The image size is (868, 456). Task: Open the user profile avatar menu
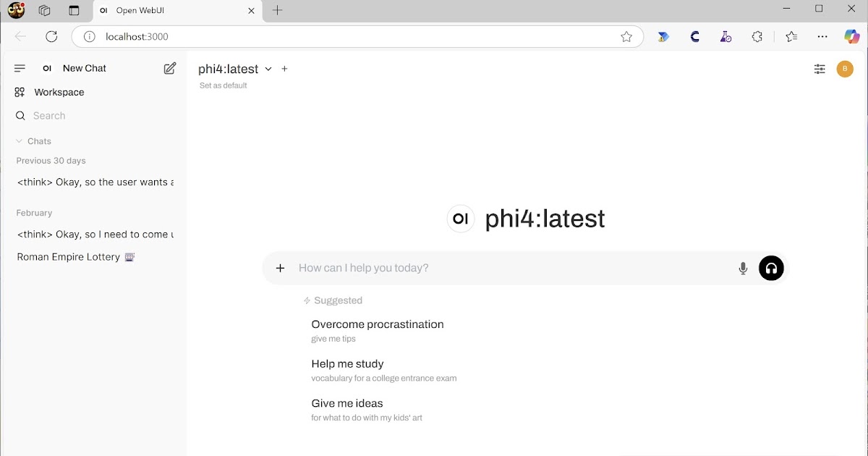(x=845, y=69)
